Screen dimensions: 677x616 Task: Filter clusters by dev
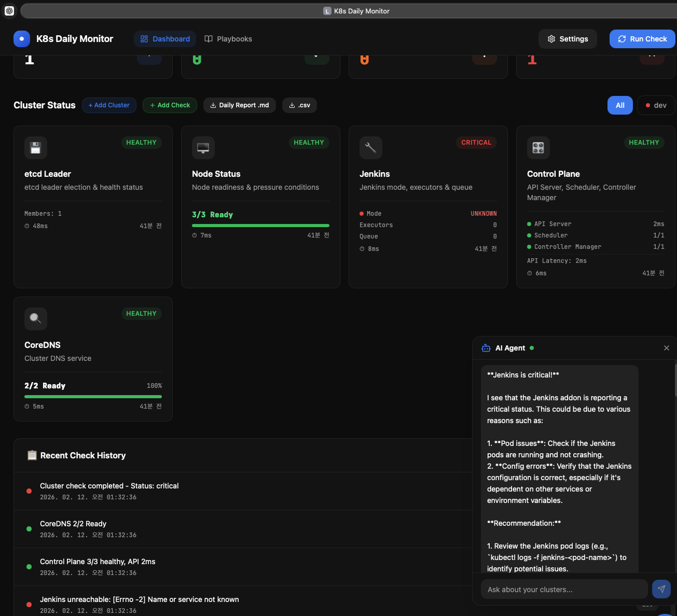tap(656, 105)
